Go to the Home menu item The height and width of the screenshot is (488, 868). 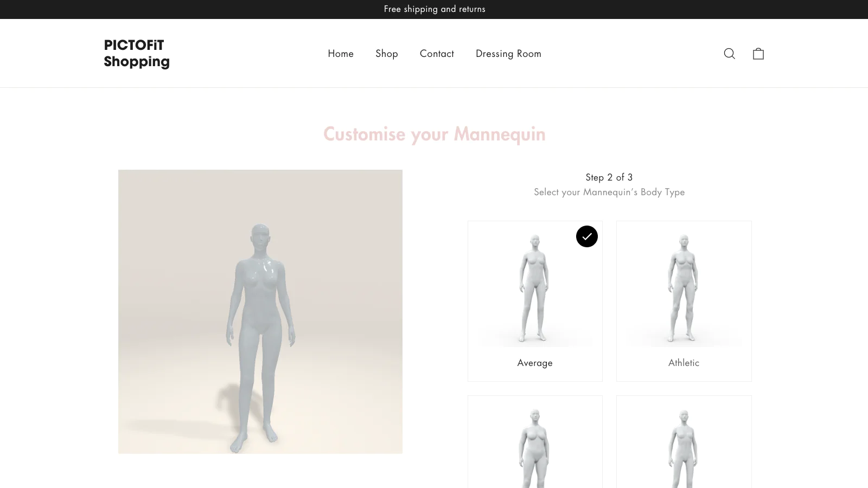pos(341,54)
